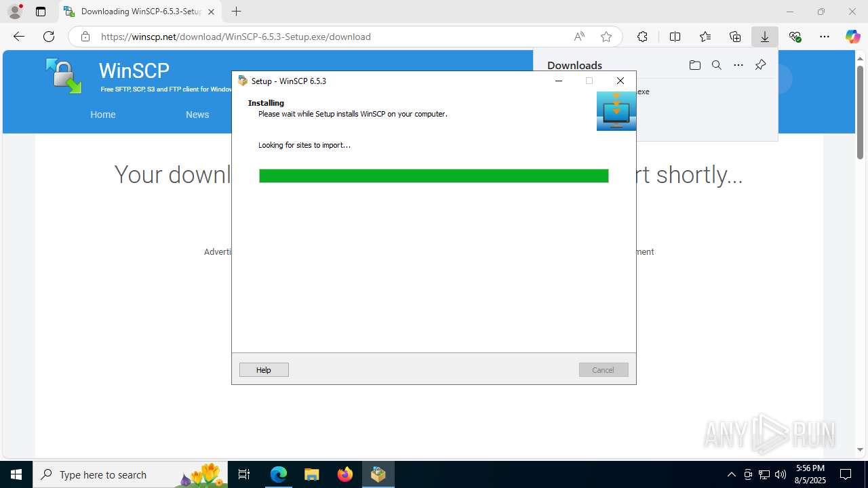Click the taskbar search box
The width and height of the screenshot is (868, 488).
tap(130, 474)
